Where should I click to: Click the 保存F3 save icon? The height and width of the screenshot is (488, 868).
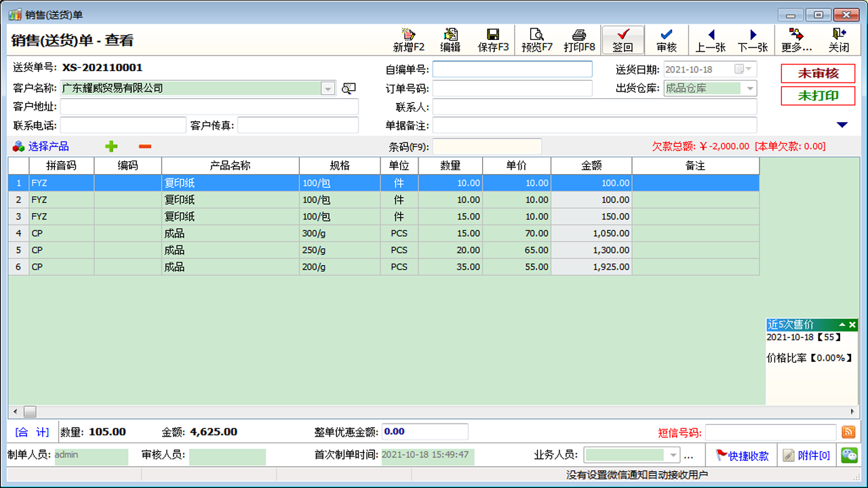pos(493,39)
